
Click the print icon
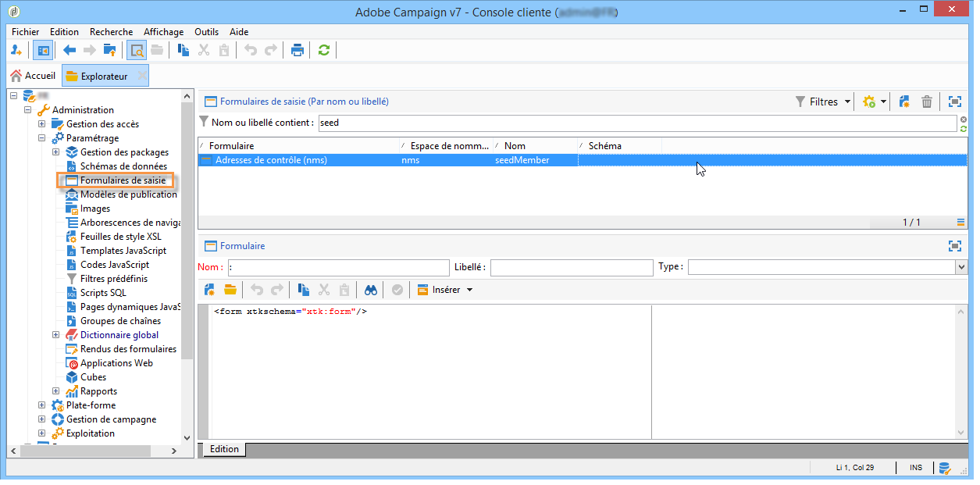pos(298,50)
